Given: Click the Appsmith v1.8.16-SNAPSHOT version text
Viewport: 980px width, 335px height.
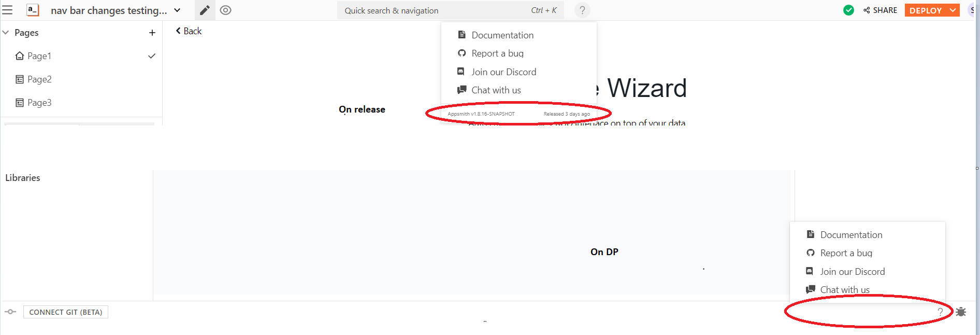Looking at the screenshot, I should tap(481, 114).
